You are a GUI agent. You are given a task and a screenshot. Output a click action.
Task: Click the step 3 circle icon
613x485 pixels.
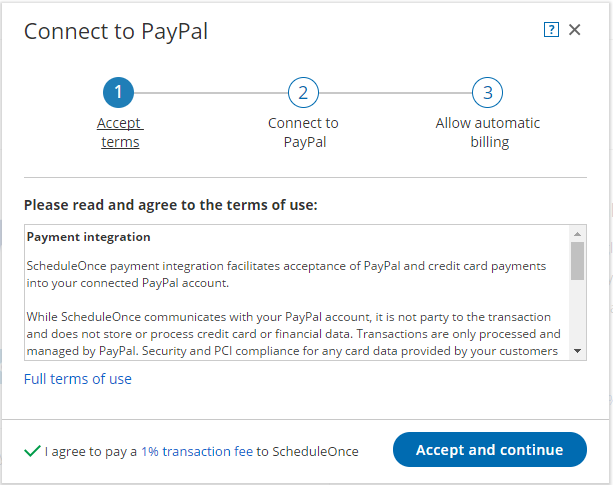click(x=487, y=94)
